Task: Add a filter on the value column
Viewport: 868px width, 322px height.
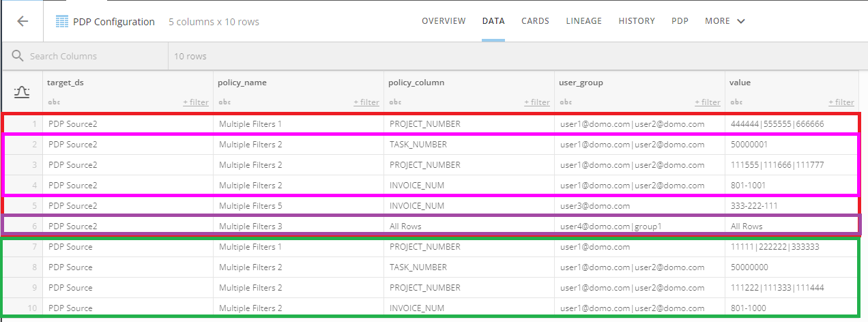Action: (841, 102)
